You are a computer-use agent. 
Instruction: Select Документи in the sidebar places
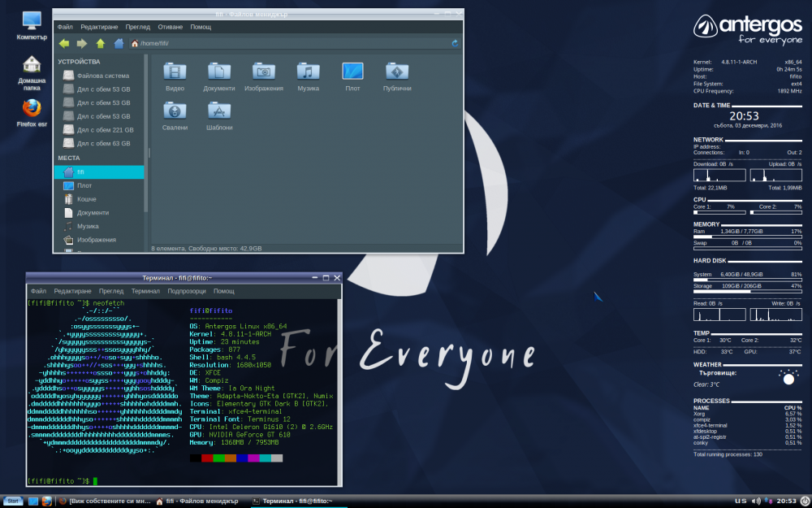tap(99, 212)
